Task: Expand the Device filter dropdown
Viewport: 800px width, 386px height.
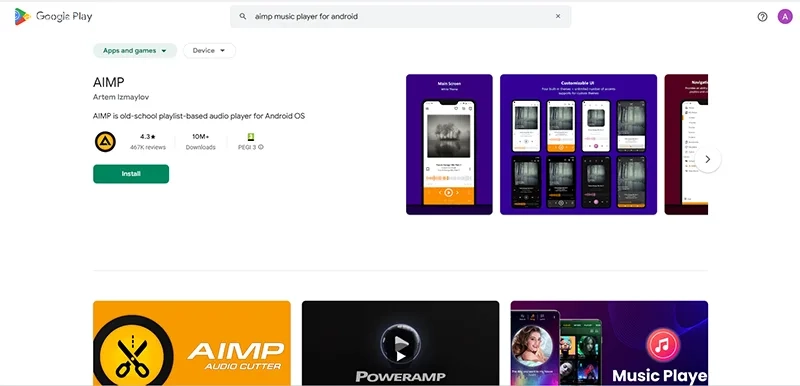Action: (x=209, y=50)
